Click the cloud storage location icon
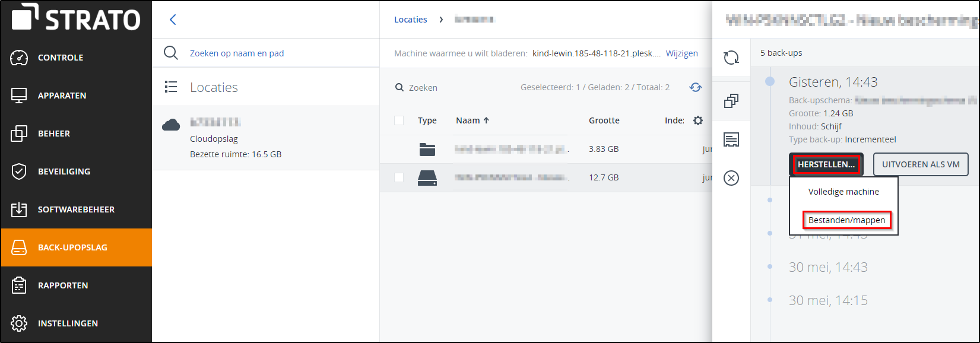This screenshot has width=980, height=343. point(171,125)
